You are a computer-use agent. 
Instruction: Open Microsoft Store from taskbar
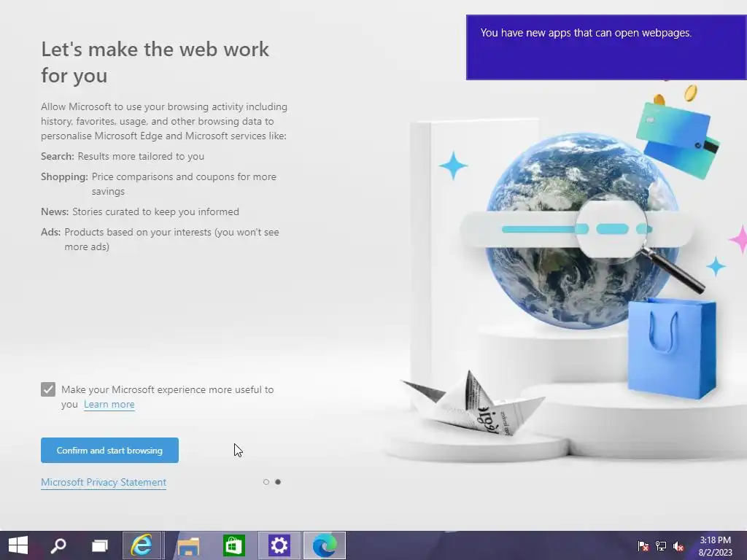[x=233, y=545]
